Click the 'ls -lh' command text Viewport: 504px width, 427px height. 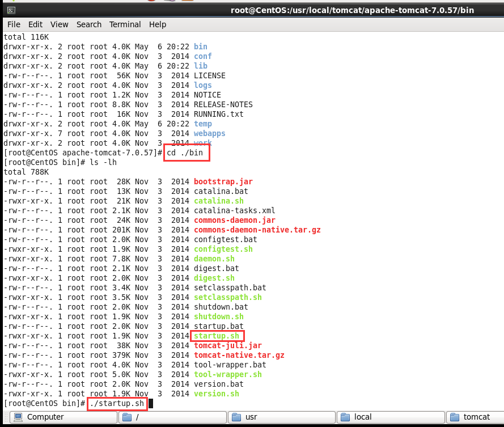(x=103, y=162)
